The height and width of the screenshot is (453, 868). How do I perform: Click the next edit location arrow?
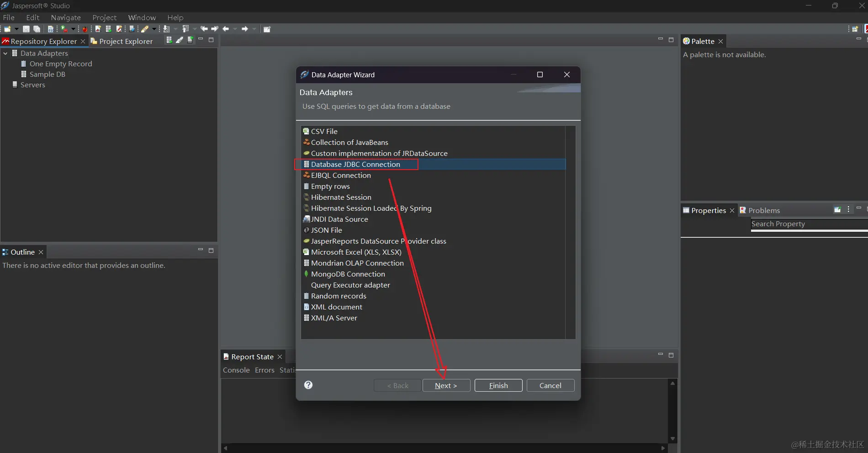pyautogui.click(x=215, y=29)
